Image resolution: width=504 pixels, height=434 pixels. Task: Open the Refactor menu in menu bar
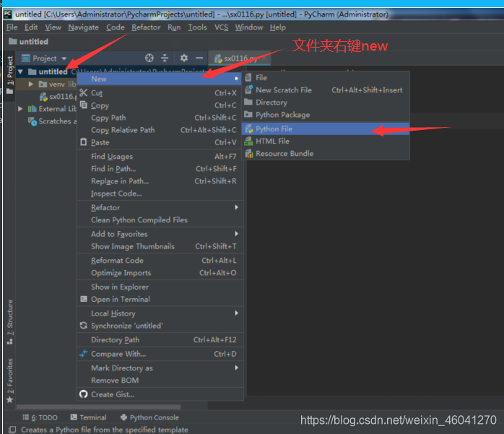146,27
